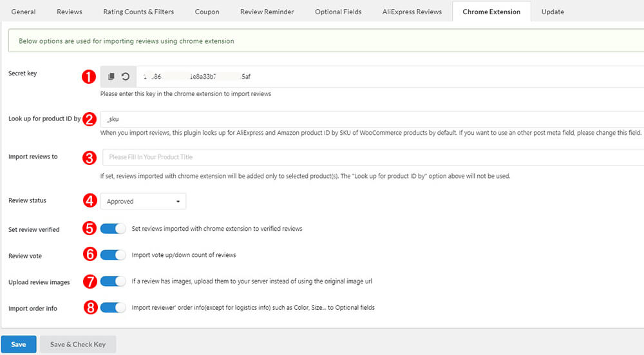This screenshot has width=644, height=355.
Task: Click the regenerate secret key icon
Action: [126, 77]
